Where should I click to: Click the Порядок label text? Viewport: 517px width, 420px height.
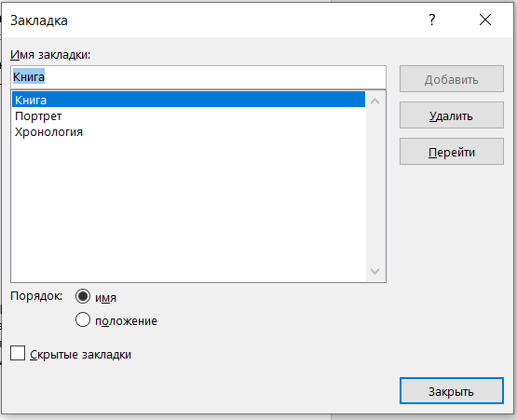click(x=36, y=296)
